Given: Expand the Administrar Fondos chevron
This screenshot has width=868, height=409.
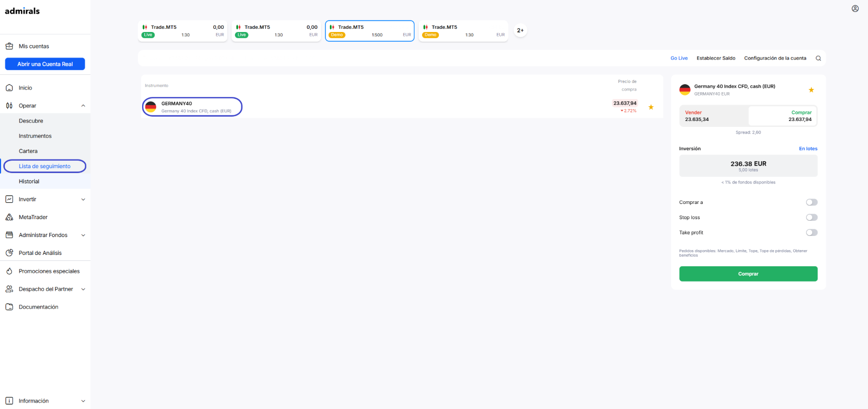Looking at the screenshot, I should pyautogui.click(x=83, y=235).
